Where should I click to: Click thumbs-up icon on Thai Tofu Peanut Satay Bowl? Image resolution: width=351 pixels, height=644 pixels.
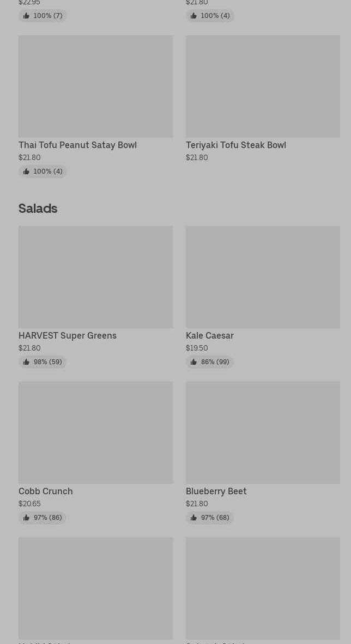[26, 171]
